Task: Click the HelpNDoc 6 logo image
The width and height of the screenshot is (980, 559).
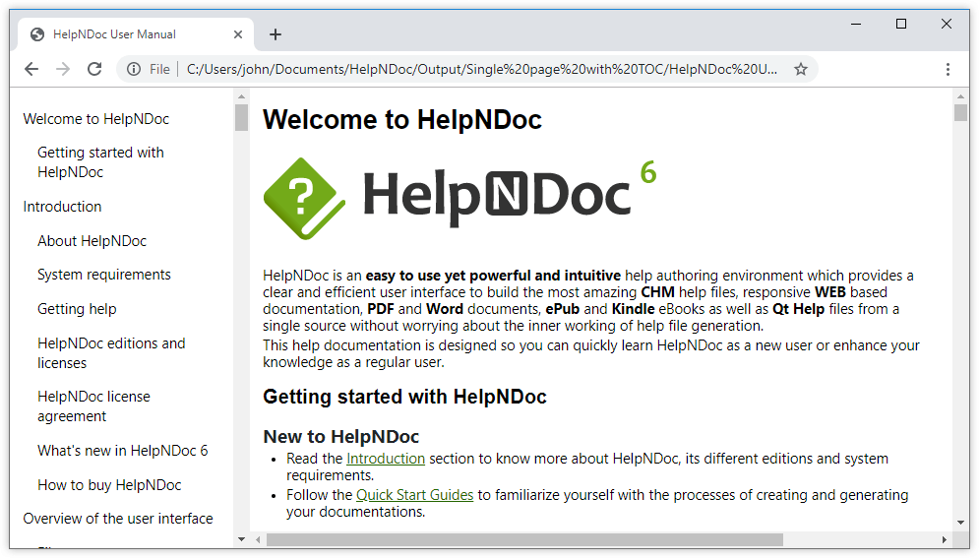Action: 460,198
